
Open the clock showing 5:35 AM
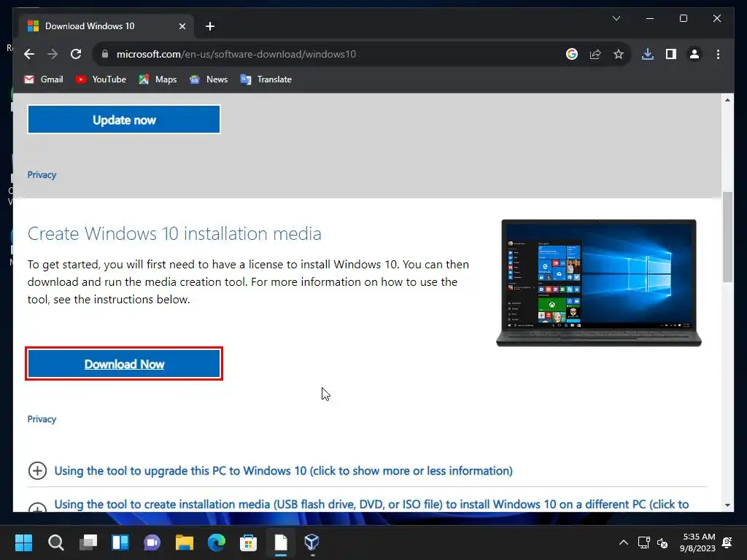[697, 542]
